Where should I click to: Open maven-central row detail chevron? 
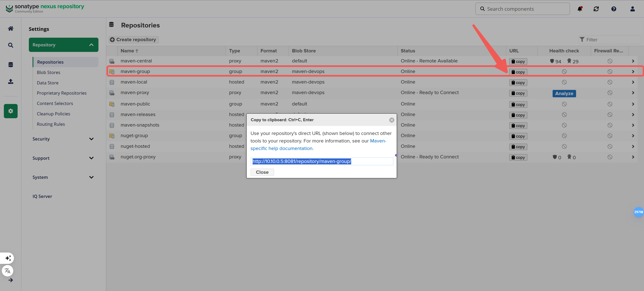click(x=633, y=61)
